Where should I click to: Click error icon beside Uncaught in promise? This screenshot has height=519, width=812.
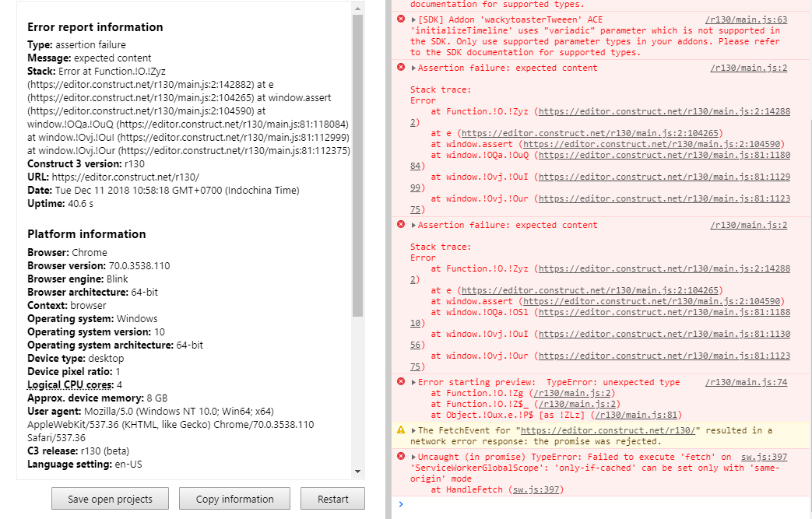point(401,457)
